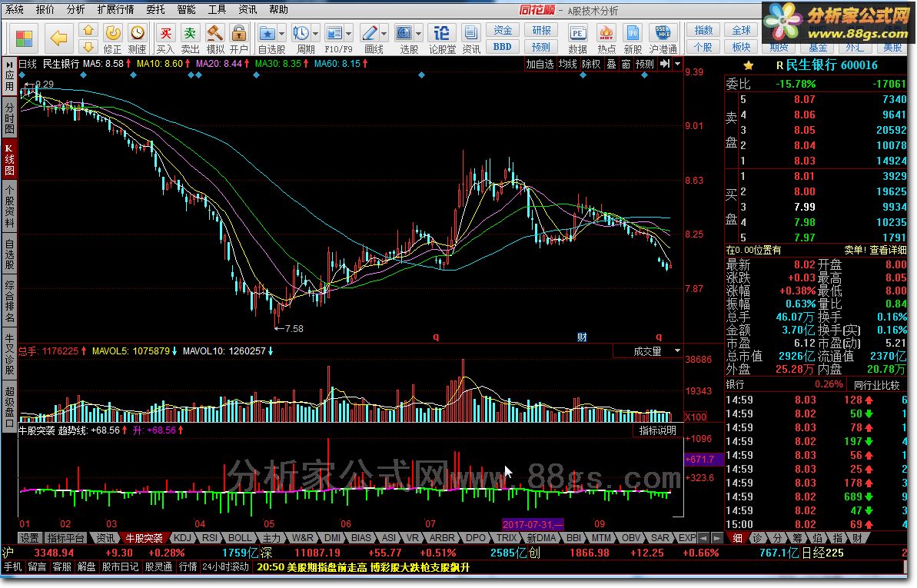The height and width of the screenshot is (588, 917).
Task: Open the 论股堂 forum icon
Action: pyautogui.click(x=442, y=38)
